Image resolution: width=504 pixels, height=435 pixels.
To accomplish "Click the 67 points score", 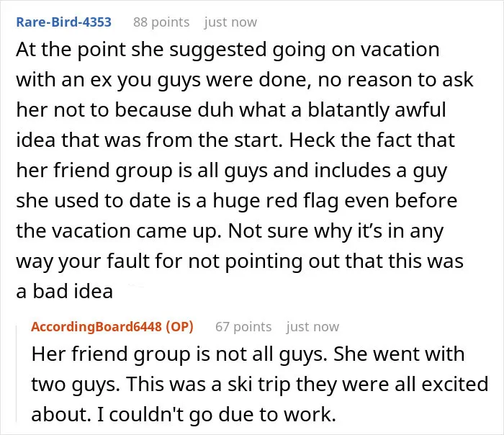I will click(x=243, y=327).
